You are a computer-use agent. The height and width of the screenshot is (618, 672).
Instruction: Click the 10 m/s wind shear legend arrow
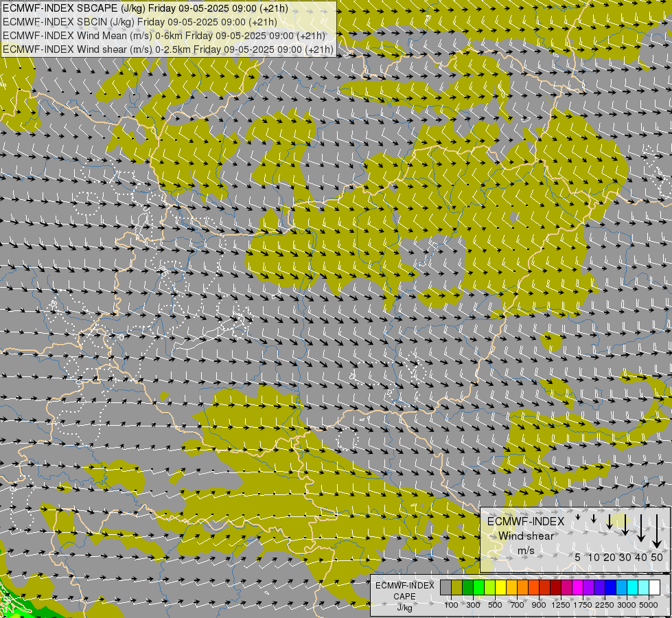(594, 518)
